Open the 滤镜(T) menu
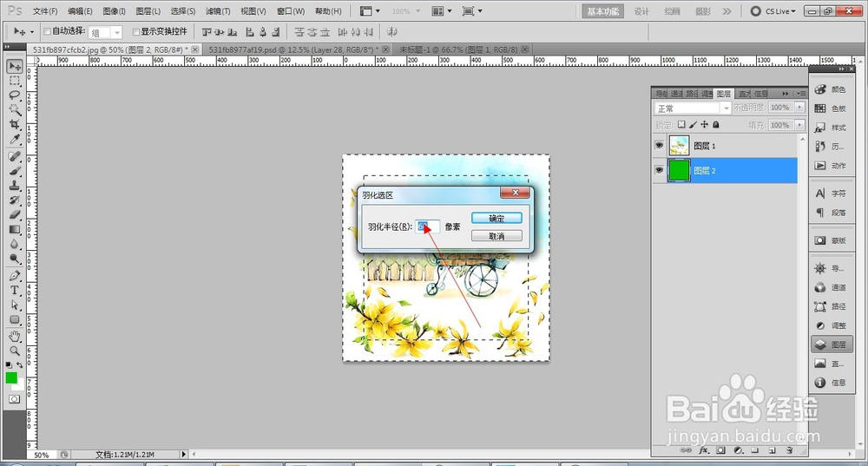 point(218,11)
